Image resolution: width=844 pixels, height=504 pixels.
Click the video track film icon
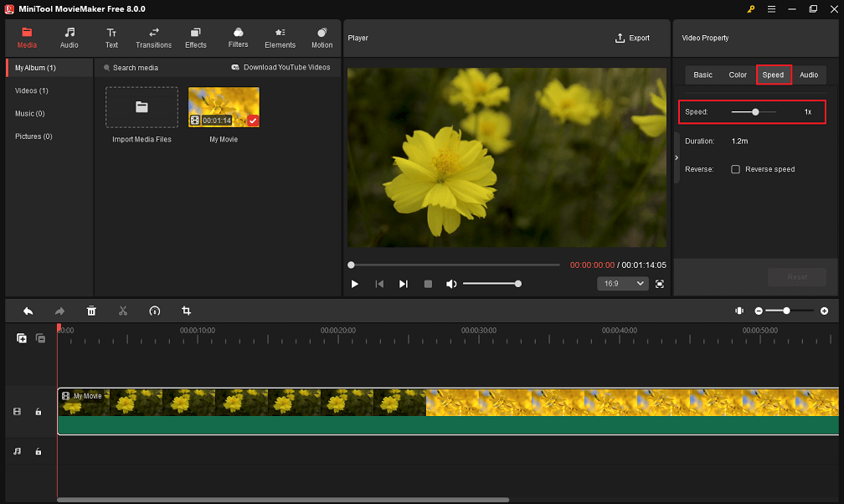[x=18, y=412]
